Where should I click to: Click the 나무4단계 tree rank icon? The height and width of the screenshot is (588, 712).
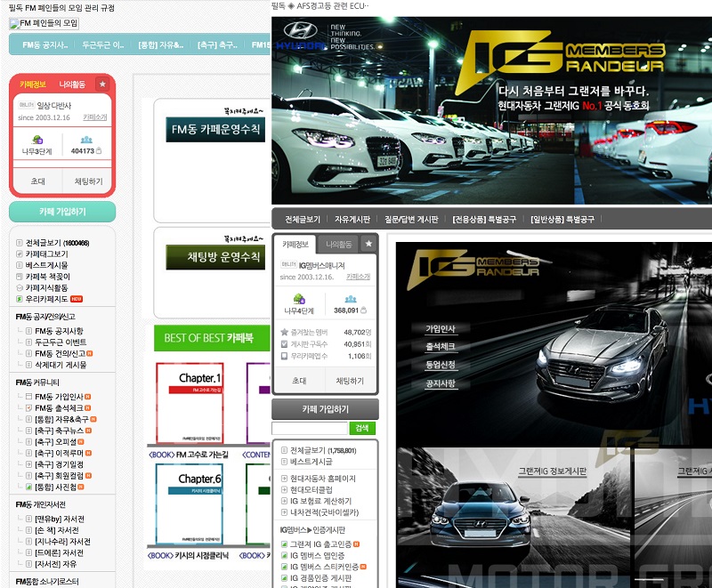pyautogui.click(x=299, y=299)
